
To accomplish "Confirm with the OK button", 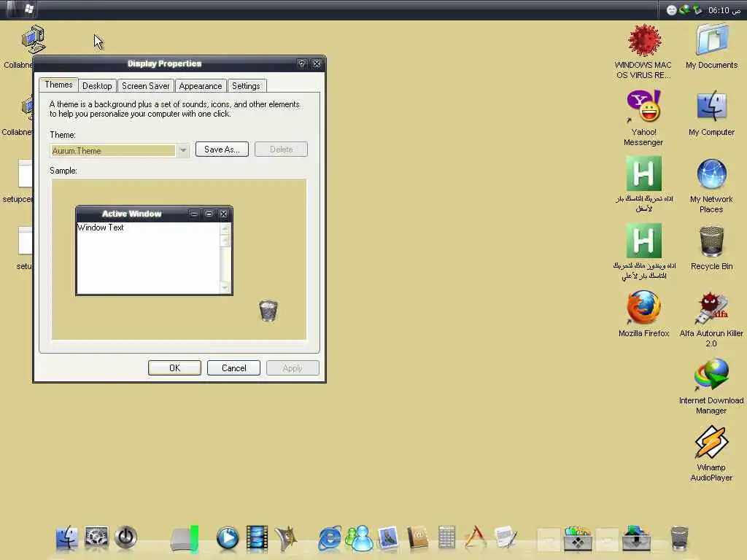I will [174, 367].
